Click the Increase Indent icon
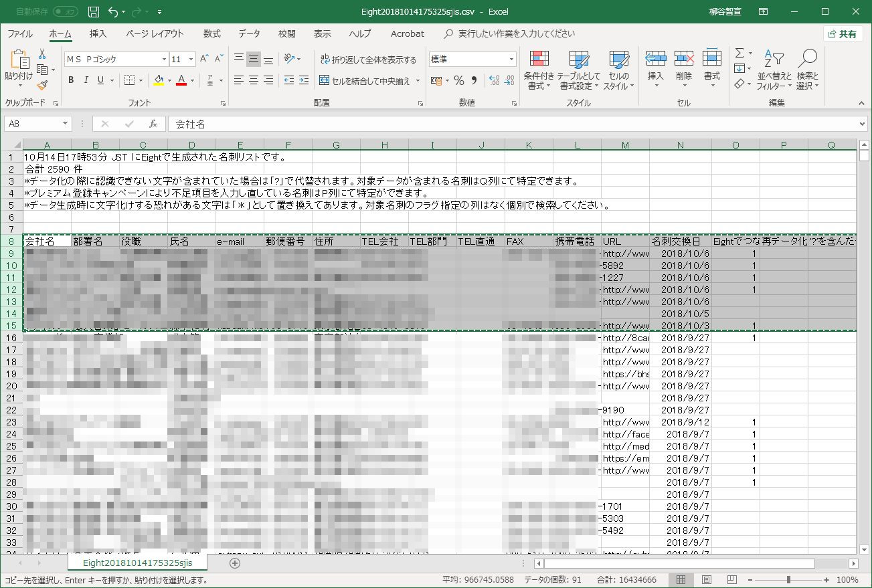This screenshot has width=872, height=588. 304,80
